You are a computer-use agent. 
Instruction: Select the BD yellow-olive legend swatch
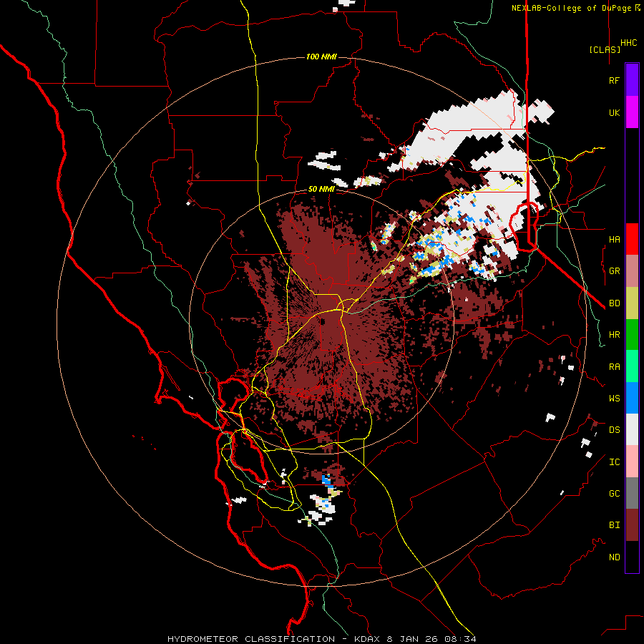click(632, 303)
